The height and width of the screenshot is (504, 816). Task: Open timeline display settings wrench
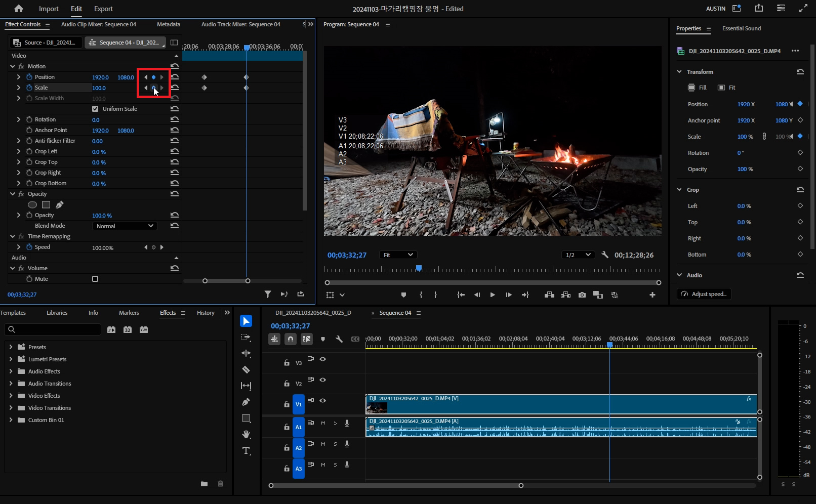(x=339, y=339)
